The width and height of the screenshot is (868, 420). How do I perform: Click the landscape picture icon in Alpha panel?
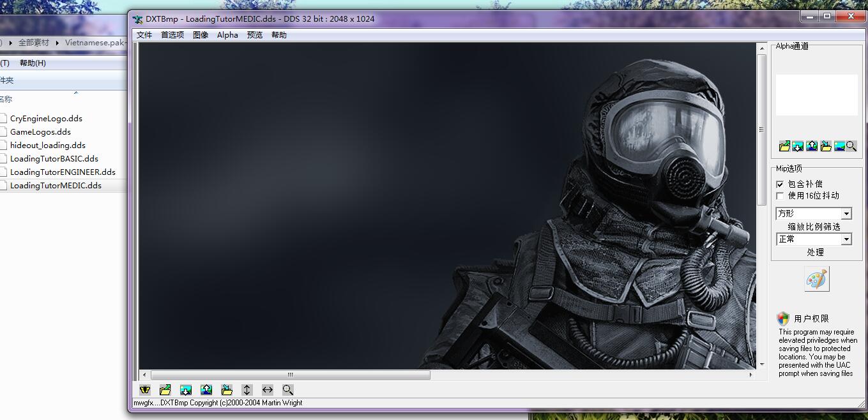[840, 146]
